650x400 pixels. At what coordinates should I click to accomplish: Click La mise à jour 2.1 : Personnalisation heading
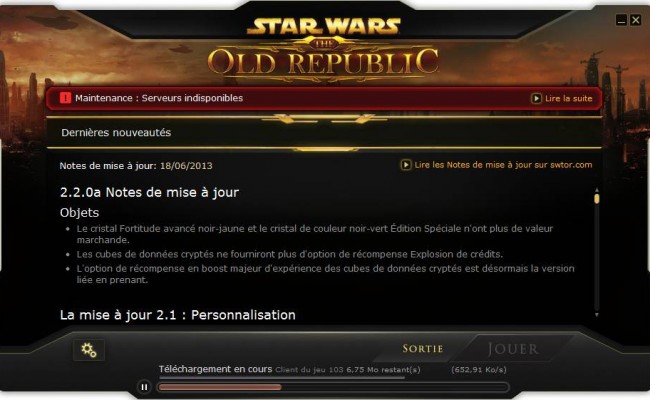click(177, 315)
